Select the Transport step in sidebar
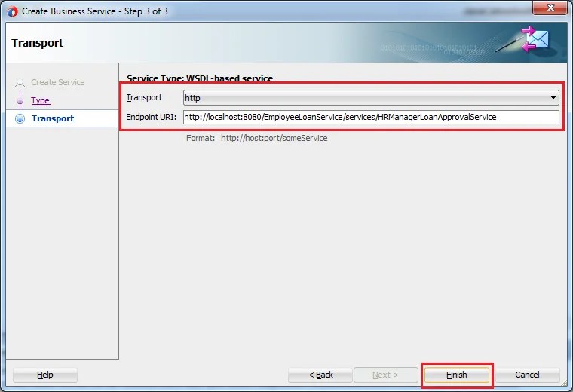 click(x=53, y=118)
